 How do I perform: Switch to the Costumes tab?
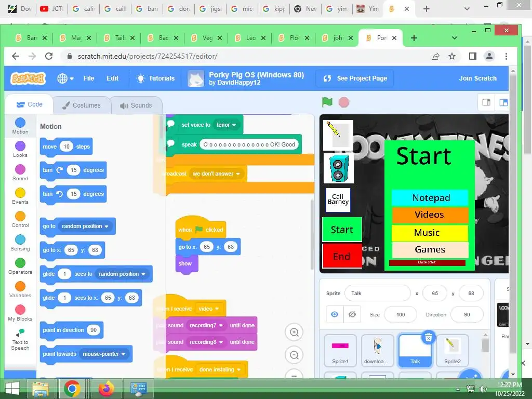tap(82, 105)
